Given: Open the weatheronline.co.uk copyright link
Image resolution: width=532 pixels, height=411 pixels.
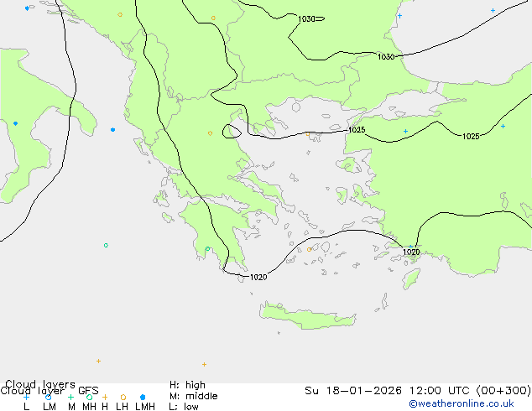Looking at the screenshot, I should point(462,403).
